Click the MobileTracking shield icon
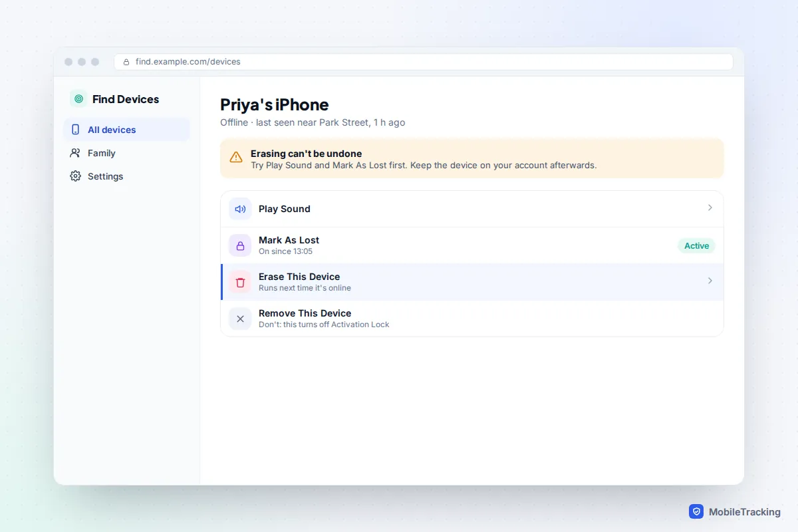The width and height of the screenshot is (798, 532). 696,511
